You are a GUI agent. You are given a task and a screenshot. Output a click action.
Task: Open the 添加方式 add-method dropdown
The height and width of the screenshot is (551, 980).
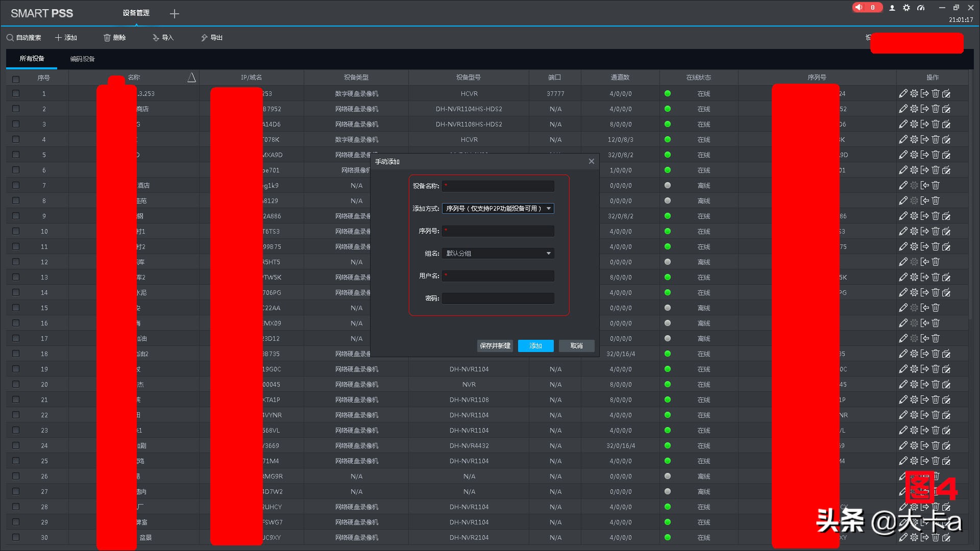tap(498, 208)
